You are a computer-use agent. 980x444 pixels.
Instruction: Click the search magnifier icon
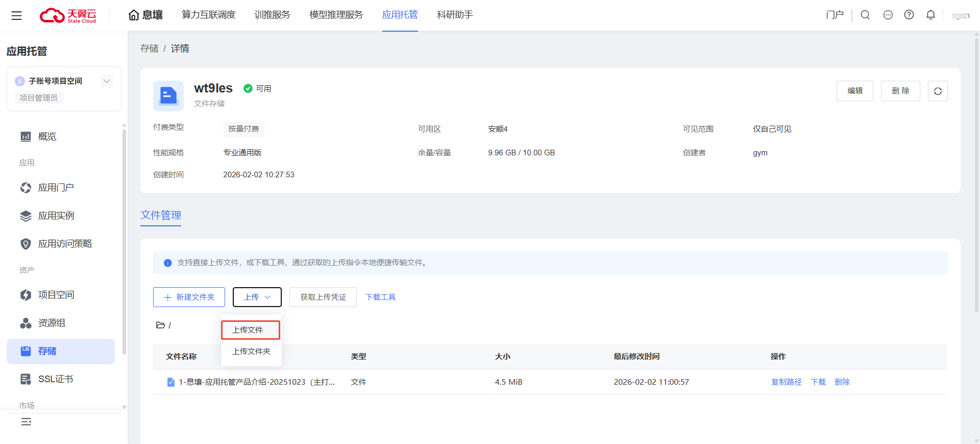tap(865, 15)
